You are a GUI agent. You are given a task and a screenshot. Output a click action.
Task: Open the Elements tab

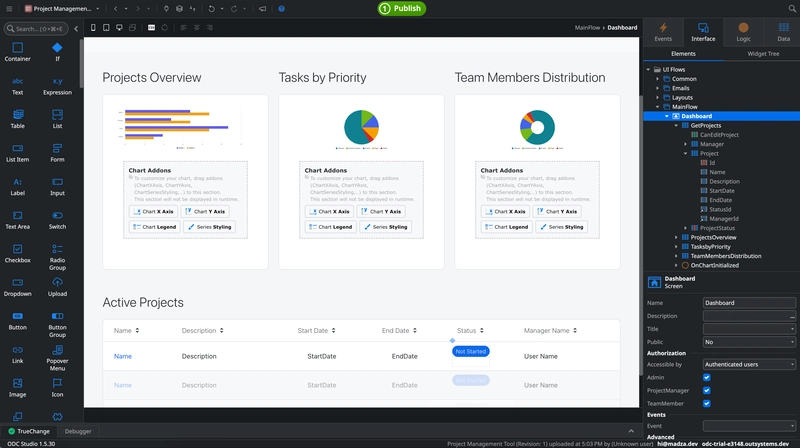point(683,54)
